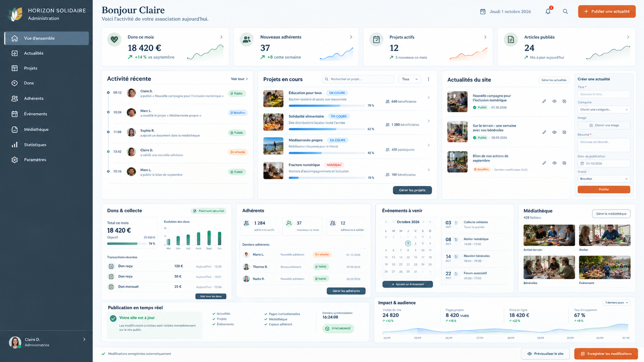Toggle eye icon for Bilan de septembre article
This screenshot has height=362, width=644.
coord(554,163)
